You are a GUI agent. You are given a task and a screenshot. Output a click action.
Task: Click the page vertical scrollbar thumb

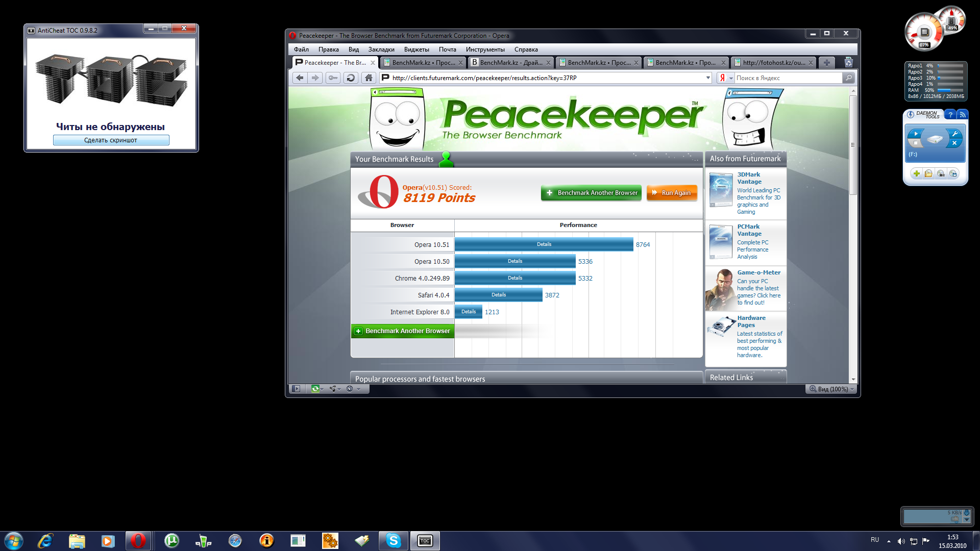[853, 145]
